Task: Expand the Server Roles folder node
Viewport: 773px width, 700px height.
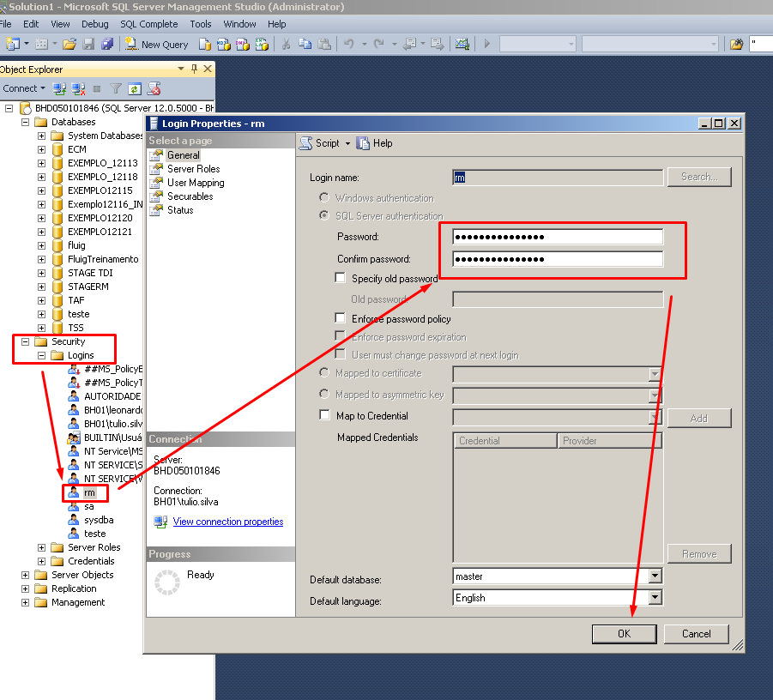Action: click(41, 547)
